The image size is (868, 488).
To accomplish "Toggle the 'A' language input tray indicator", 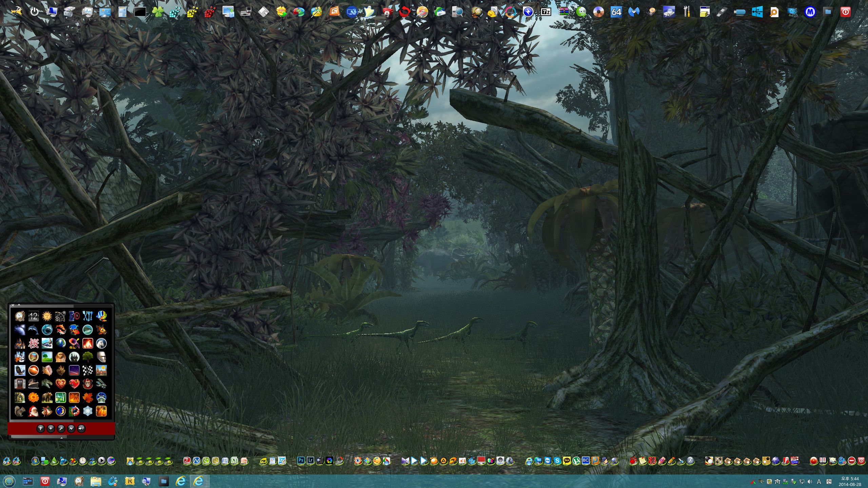I will click(x=819, y=482).
